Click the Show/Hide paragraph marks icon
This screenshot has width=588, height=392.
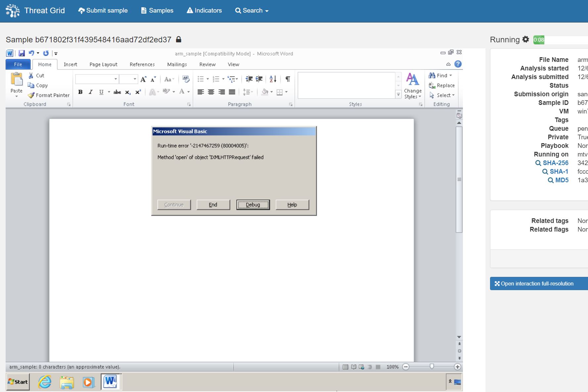pyautogui.click(x=288, y=79)
